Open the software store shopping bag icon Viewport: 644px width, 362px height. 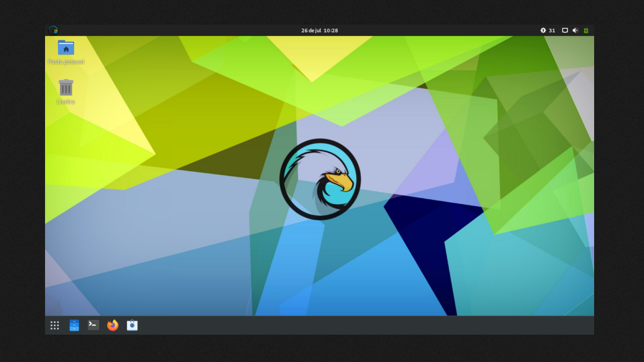132,326
